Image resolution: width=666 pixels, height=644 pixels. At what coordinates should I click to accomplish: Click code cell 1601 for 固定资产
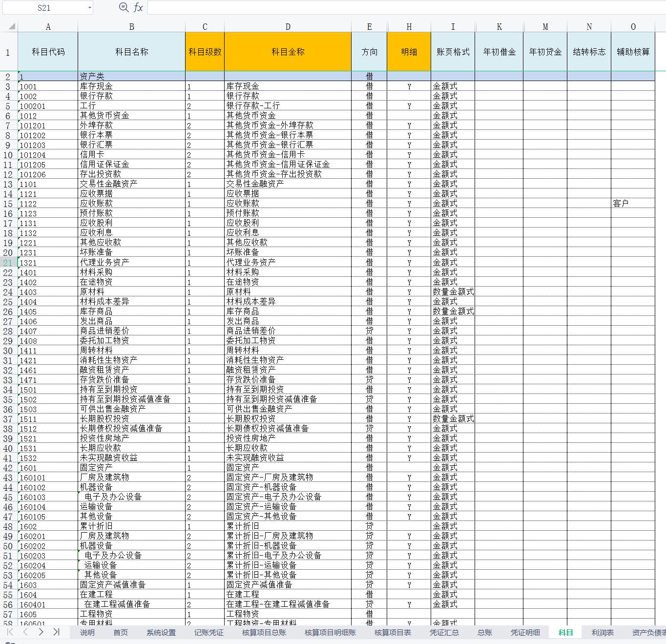point(48,468)
